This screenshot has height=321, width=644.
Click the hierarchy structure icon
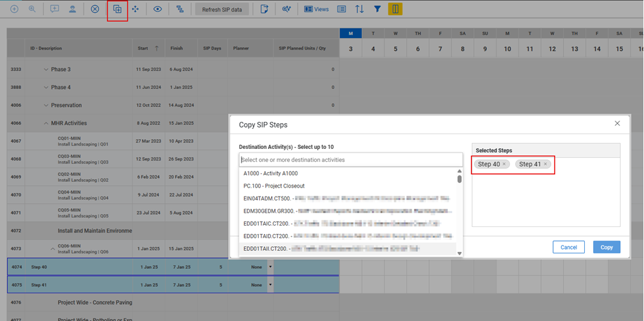click(180, 10)
